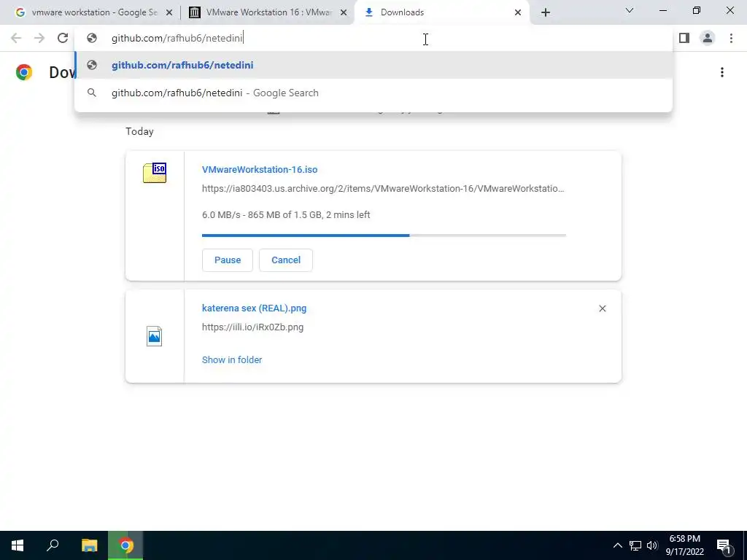
Task: Click the Today date heading
Action: 139,131
